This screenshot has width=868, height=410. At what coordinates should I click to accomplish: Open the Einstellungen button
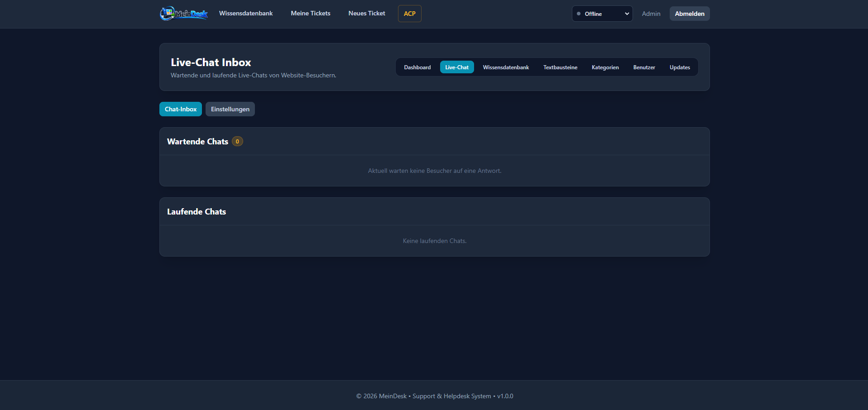pyautogui.click(x=230, y=109)
